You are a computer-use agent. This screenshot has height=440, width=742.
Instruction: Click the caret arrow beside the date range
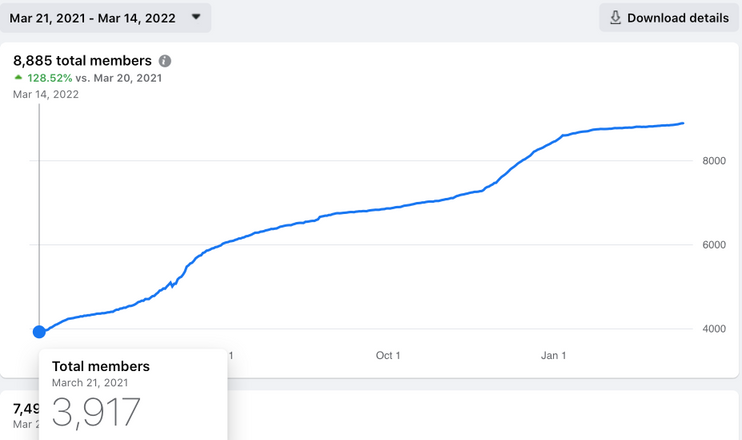pos(196,17)
